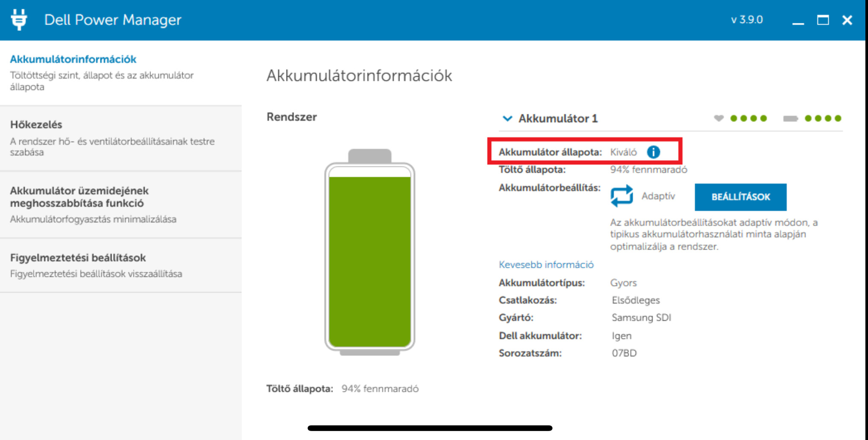This screenshot has width=868, height=440.
Task: Close the Dell Power Manager window
Action: tap(847, 20)
